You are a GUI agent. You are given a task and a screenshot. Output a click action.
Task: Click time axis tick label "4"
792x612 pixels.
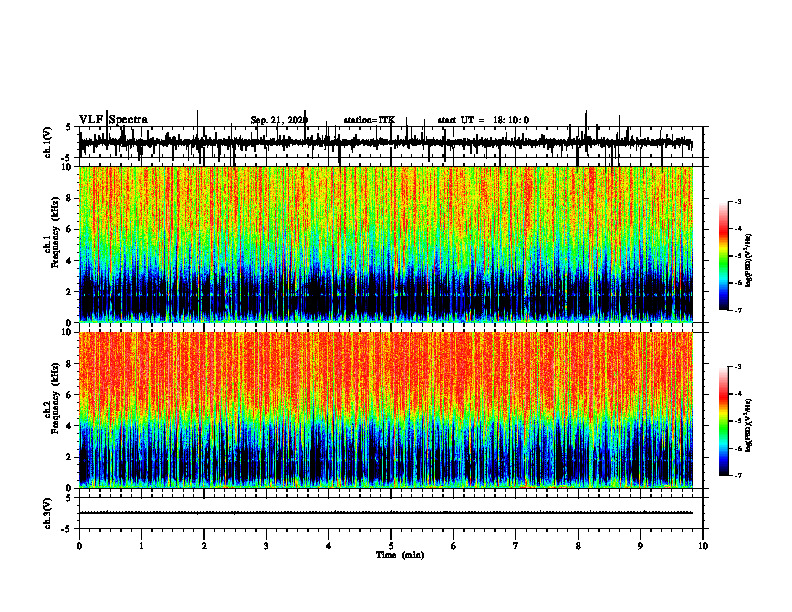pyautogui.click(x=328, y=546)
